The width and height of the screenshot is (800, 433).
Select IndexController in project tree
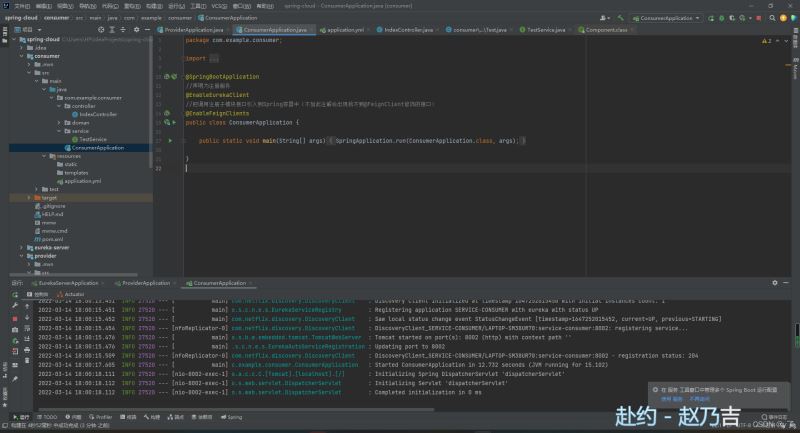99,114
